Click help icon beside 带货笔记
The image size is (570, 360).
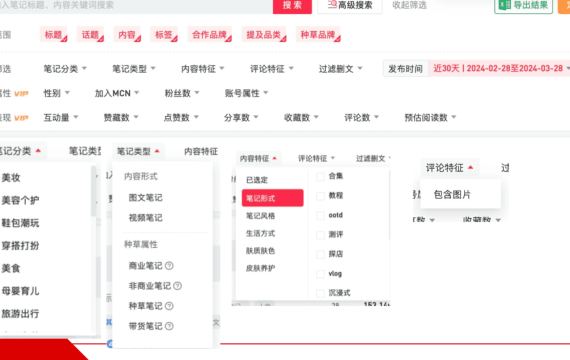(169, 326)
